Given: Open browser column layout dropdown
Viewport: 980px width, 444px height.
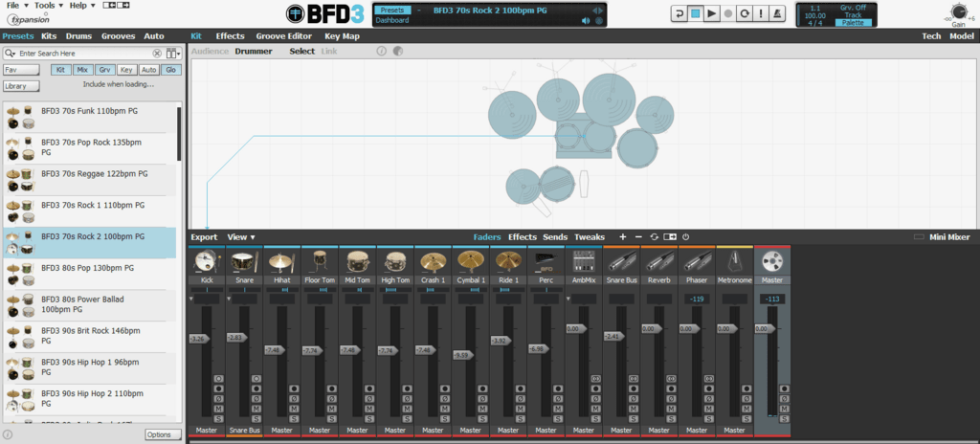Looking at the screenshot, I should [173, 54].
